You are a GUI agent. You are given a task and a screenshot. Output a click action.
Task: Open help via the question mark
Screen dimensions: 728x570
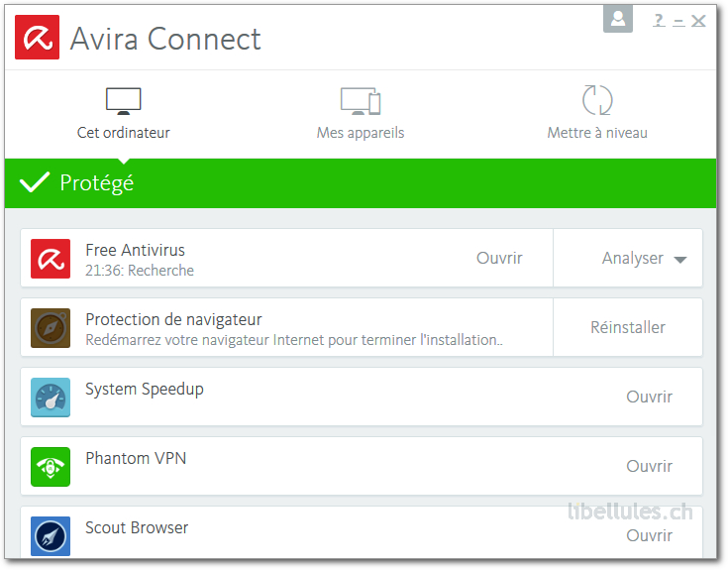(x=659, y=21)
